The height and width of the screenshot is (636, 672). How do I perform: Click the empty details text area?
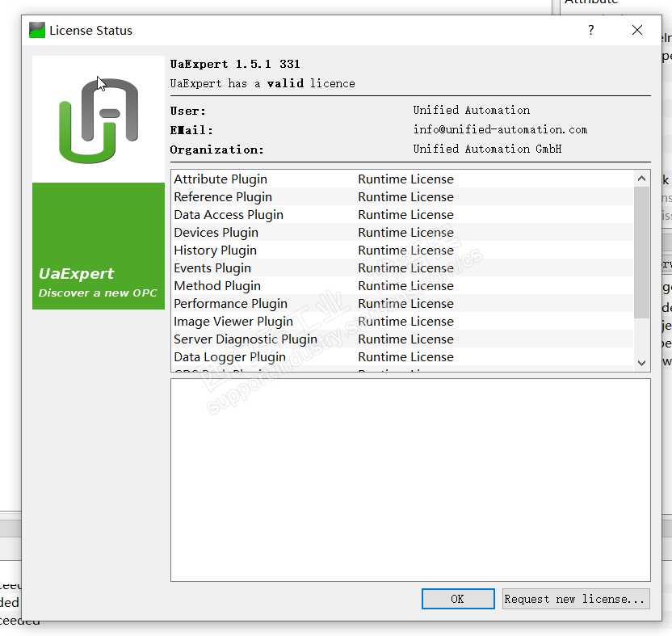click(410, 480)
